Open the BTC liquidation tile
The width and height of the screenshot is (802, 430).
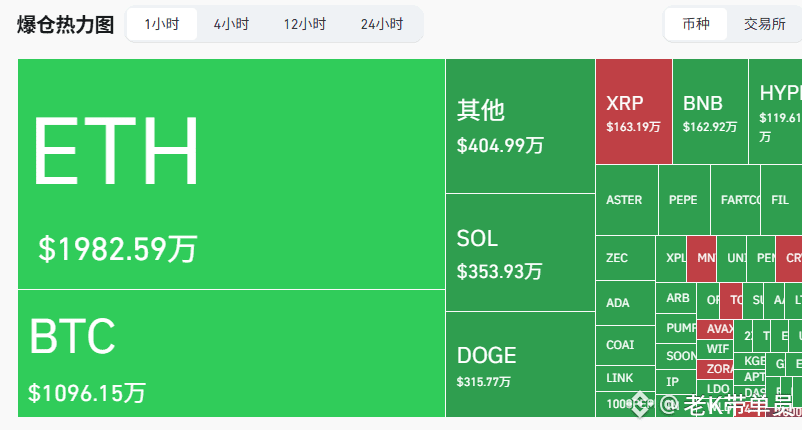(x=231, y=353)
